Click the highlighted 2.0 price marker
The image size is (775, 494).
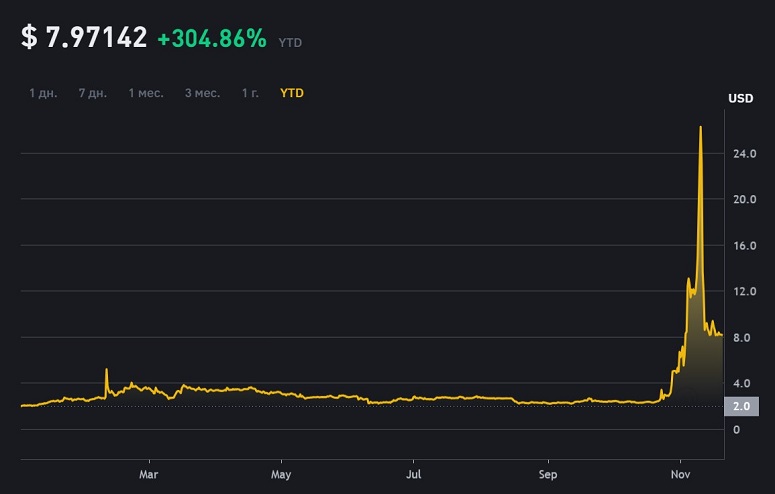(x=741, y=407)
